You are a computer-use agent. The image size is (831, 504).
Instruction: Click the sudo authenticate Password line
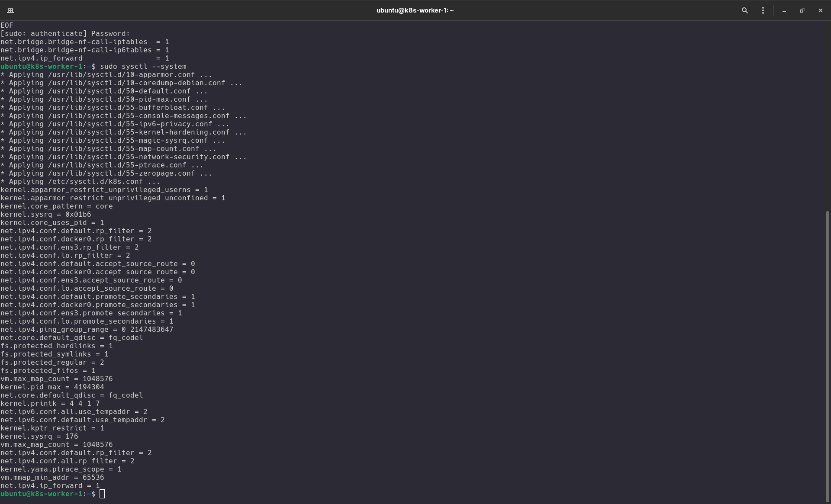coord(65,33)
